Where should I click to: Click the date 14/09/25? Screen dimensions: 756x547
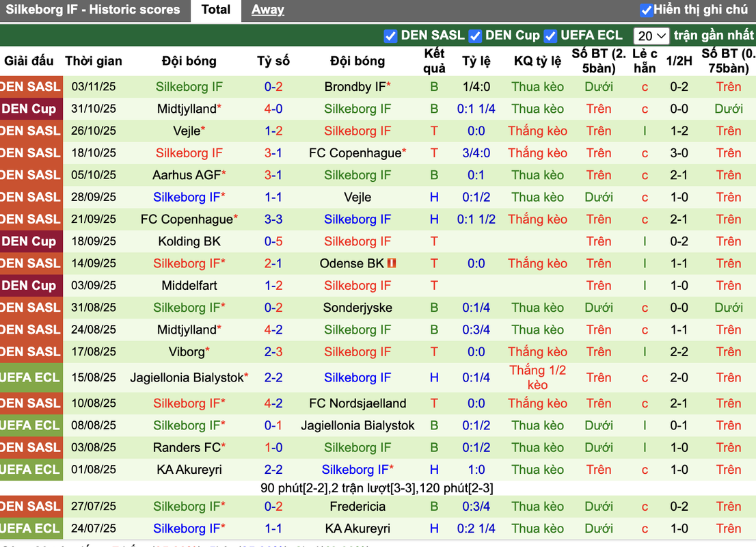94,263
